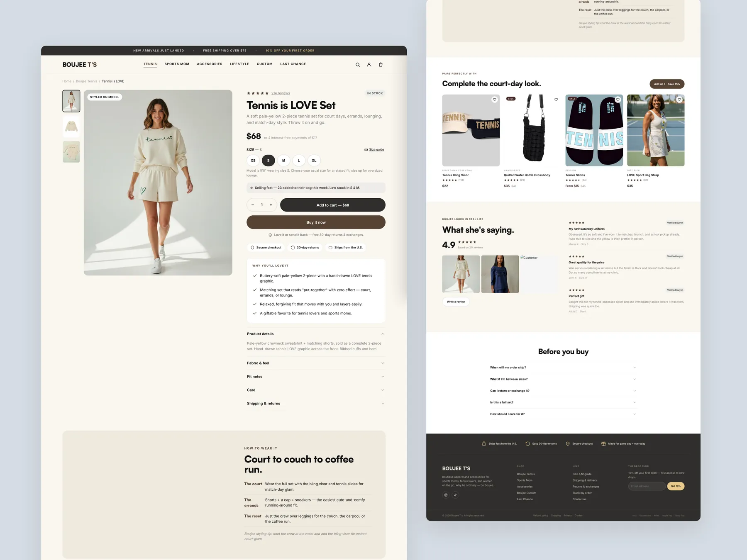Select size M
747x560 pixels.
click(284, 161)
